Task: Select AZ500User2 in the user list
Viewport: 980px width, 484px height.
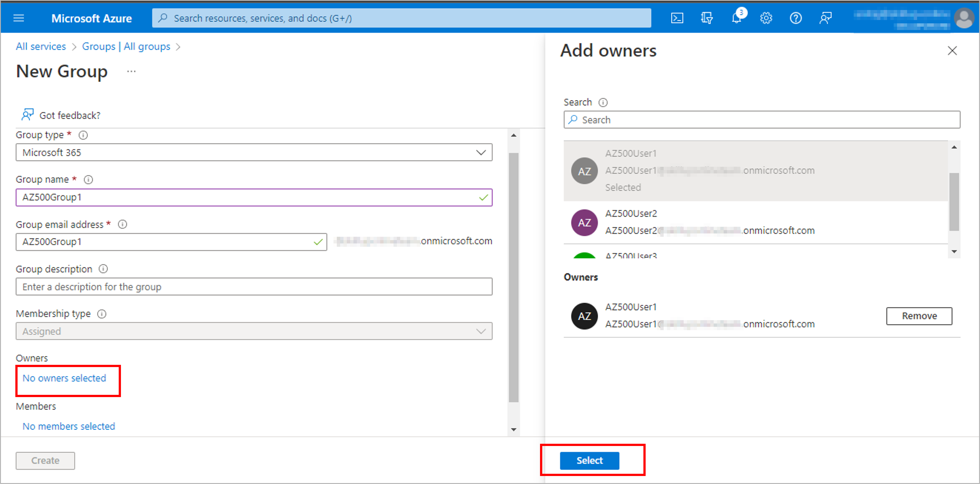Action: [x=755, y=222]
